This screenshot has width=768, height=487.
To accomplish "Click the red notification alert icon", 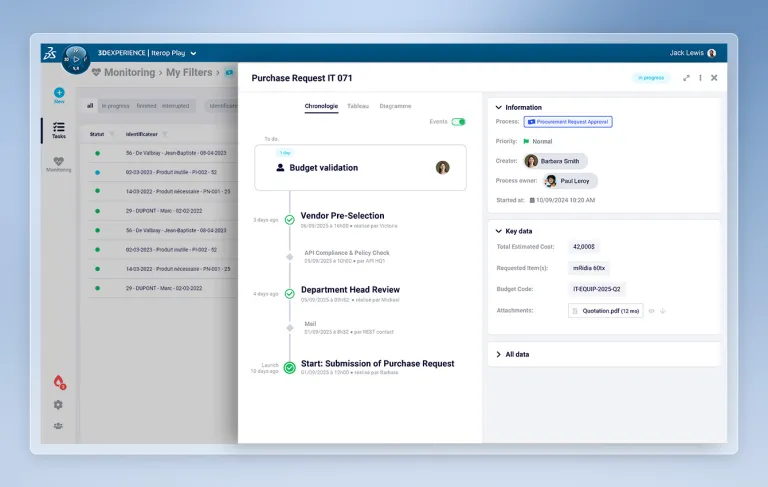I will [x=59, y=382].
